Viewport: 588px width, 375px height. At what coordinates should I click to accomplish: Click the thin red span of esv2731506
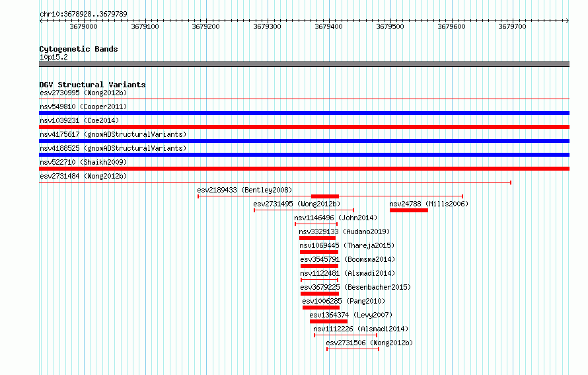(x=353, y=349)
